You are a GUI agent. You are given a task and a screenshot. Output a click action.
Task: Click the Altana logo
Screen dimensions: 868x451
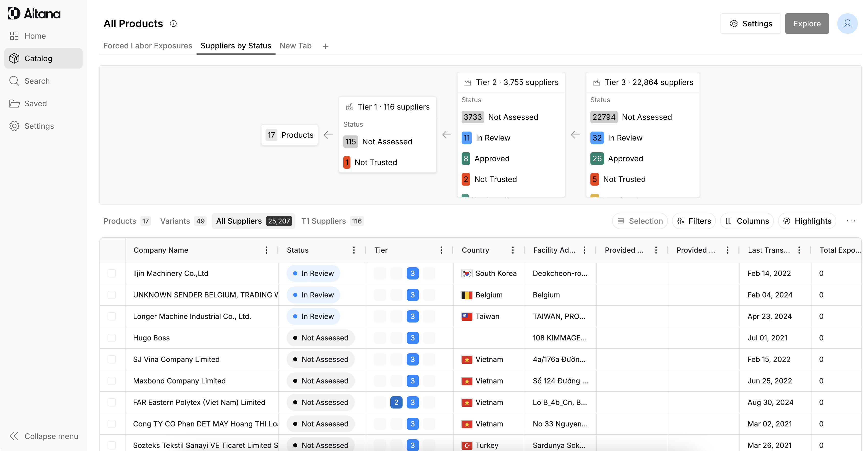click(34, 14)
